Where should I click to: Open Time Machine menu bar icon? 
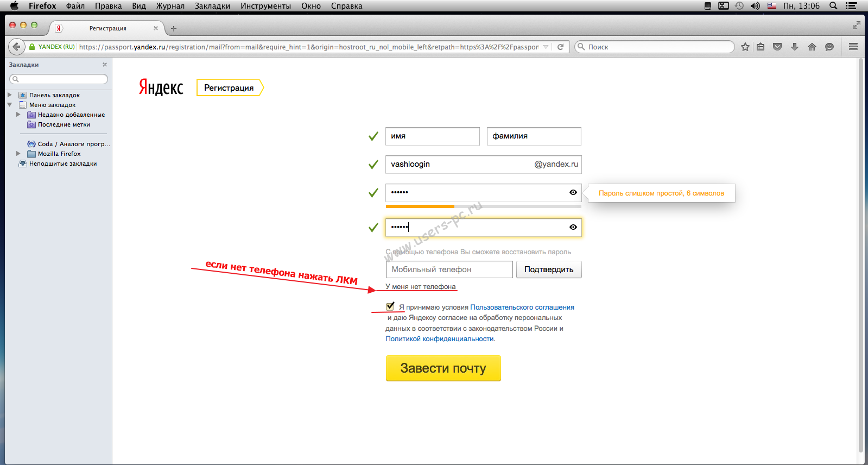pos(739,6)
